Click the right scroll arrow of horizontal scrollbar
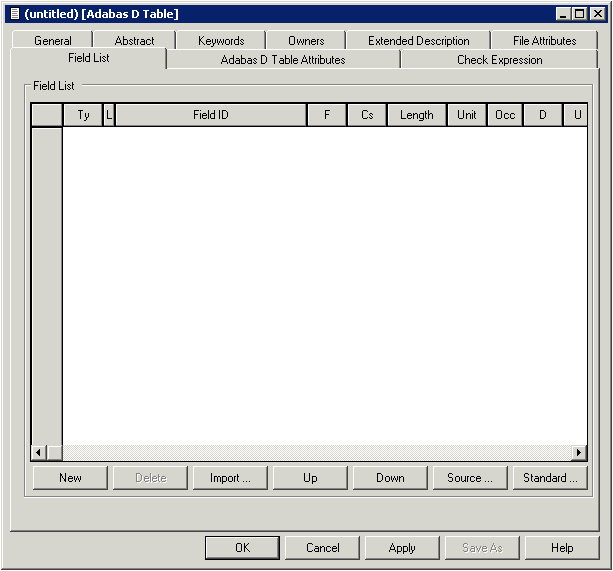613x571 pixels. (579, 453)
